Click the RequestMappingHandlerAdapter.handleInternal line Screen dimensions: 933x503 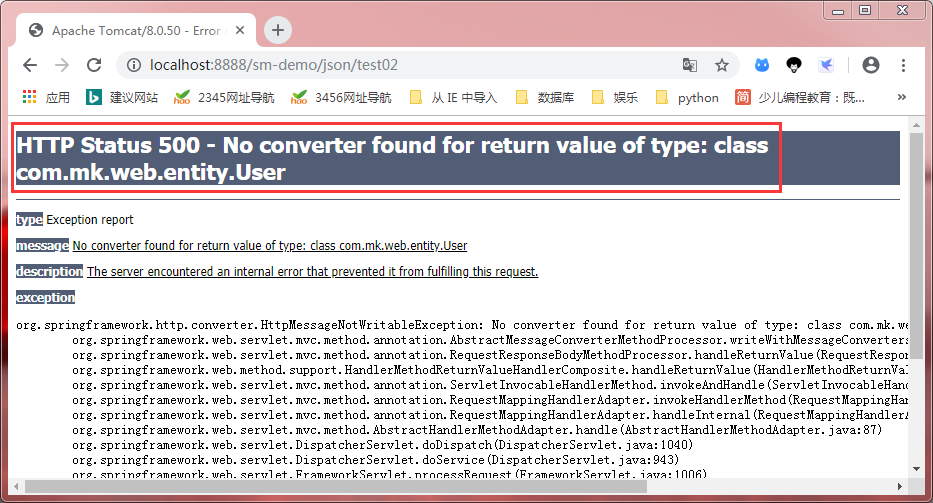490,415
